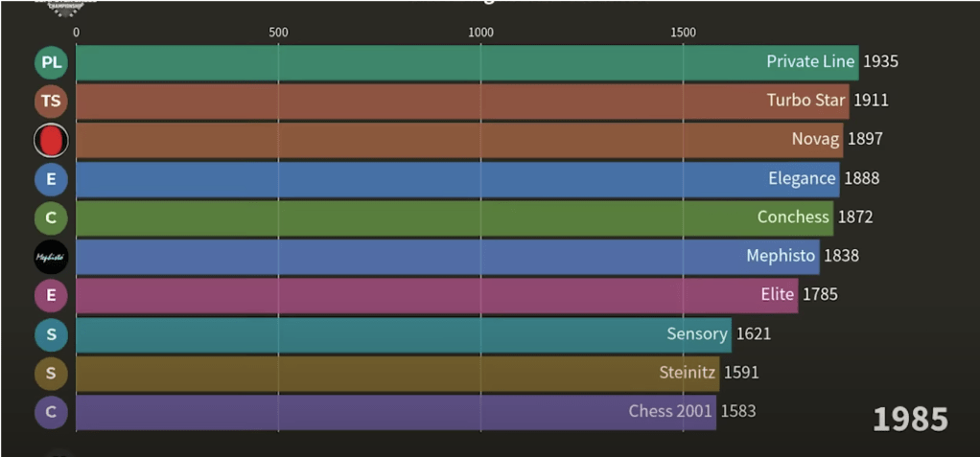Click the 1985 year indicator
This screenshot has width=980, height=457.
[909, 419]
